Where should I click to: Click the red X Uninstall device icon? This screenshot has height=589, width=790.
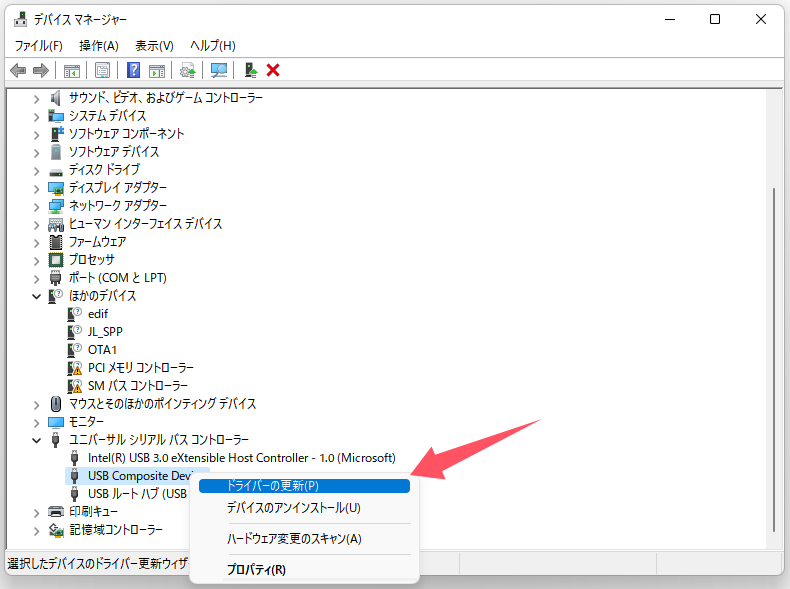[273, 70]
